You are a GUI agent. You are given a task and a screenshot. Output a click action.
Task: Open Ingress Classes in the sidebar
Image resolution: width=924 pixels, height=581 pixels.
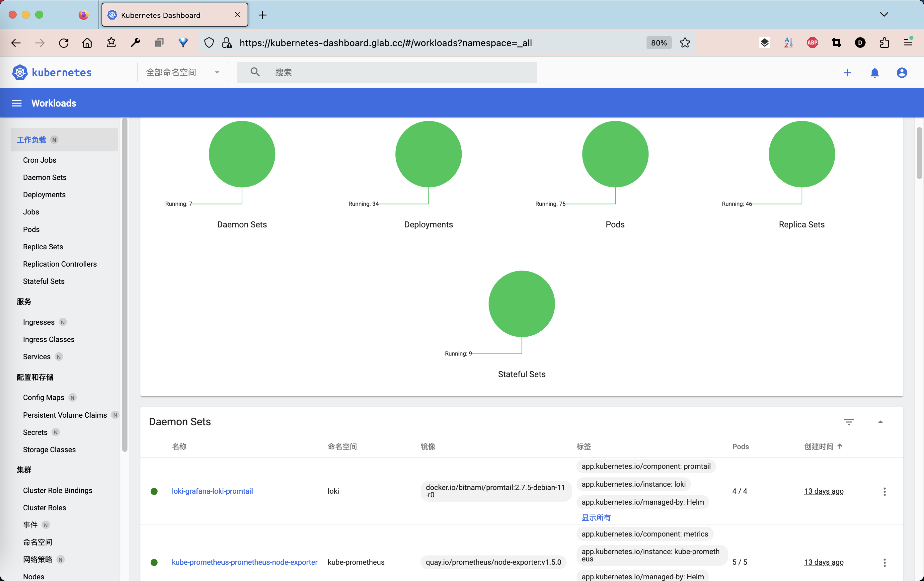pyautogui.click(x=49, y=339)
